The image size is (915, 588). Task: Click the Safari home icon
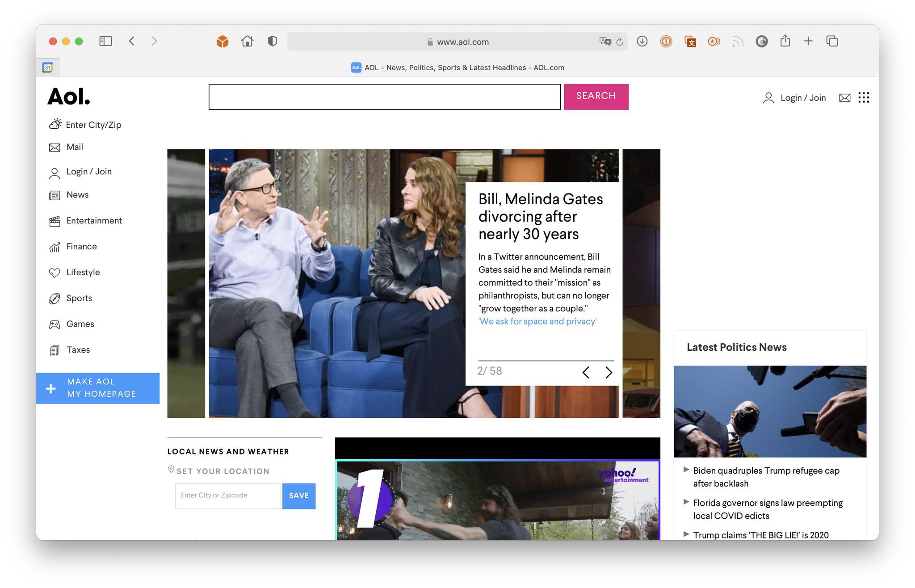(x=247, y=41)
